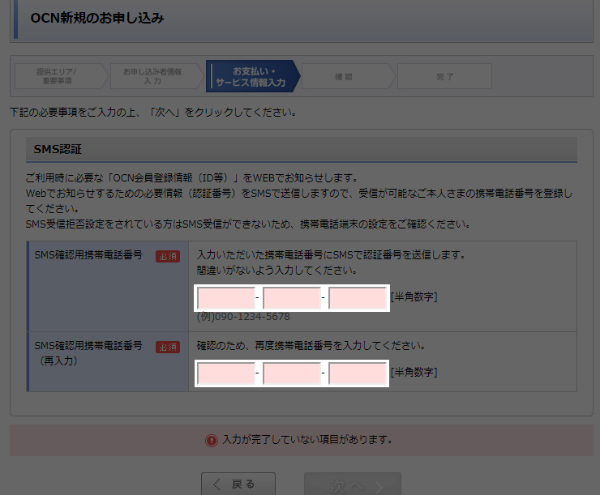Click the example text (例)090-1234-5678

243,317
